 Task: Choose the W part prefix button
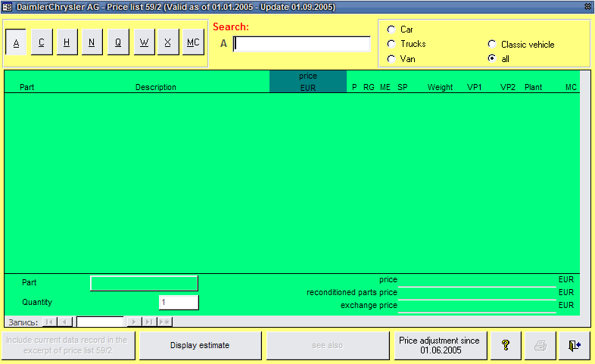click(x=144, y=42)
